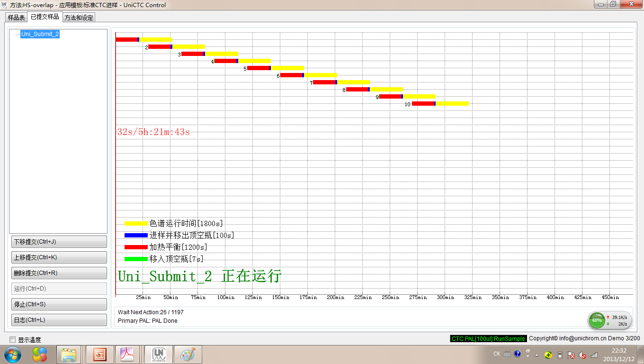Toggle the 显示温度 checkbox
This screenshot has width=644, height=364.
(x=12, y=340)
